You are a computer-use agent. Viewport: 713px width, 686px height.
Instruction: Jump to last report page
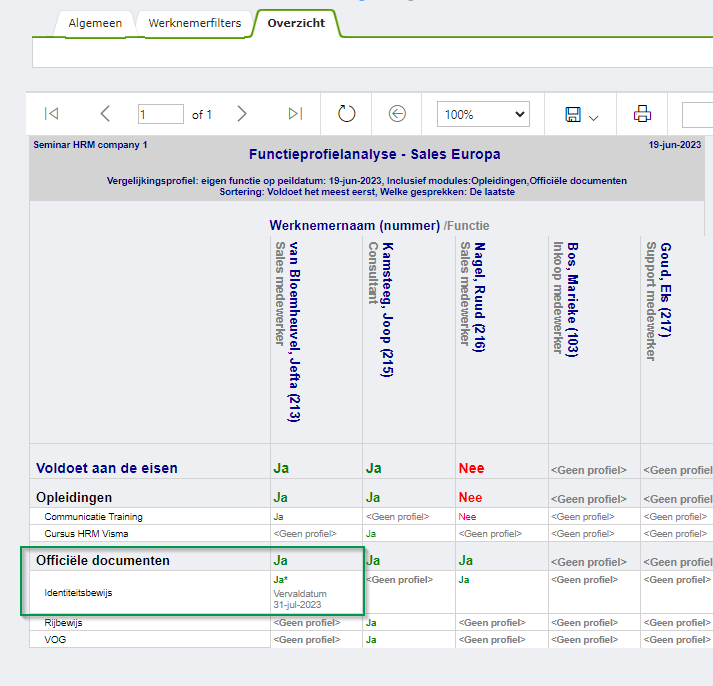pos(295,114)
